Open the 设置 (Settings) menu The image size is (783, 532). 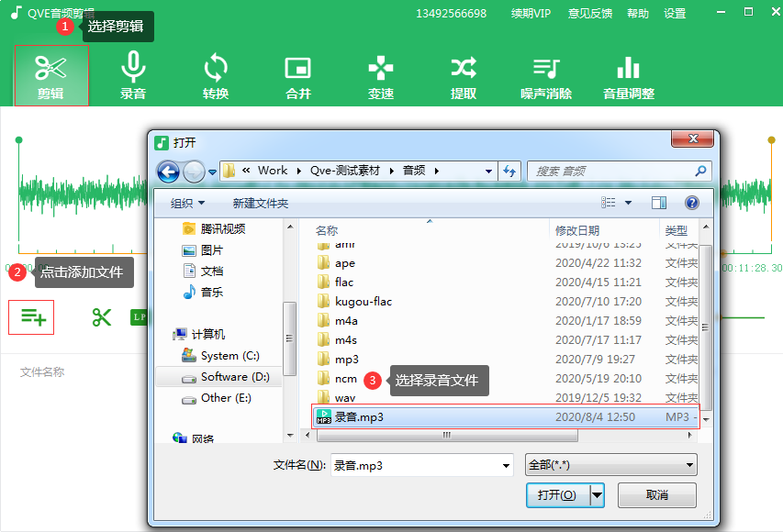coord(675,14)
